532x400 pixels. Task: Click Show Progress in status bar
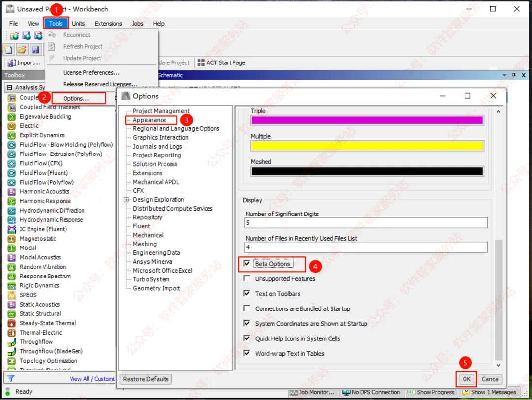click(x=431, y=392)
